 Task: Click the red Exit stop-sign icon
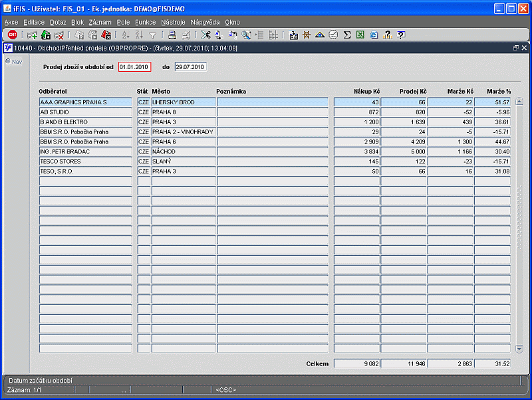(x=13, y=35)
